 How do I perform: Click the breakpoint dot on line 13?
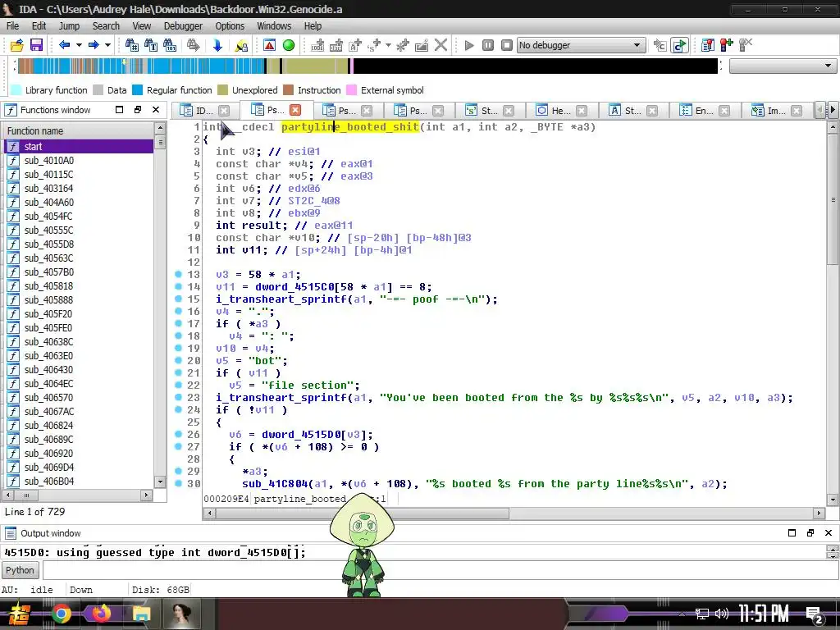tap(178, 274)
